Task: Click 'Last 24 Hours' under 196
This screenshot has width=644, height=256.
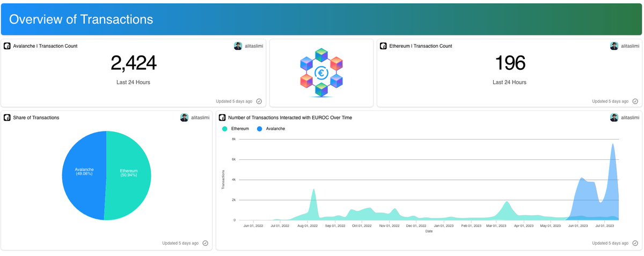Action: pos(509,82)
